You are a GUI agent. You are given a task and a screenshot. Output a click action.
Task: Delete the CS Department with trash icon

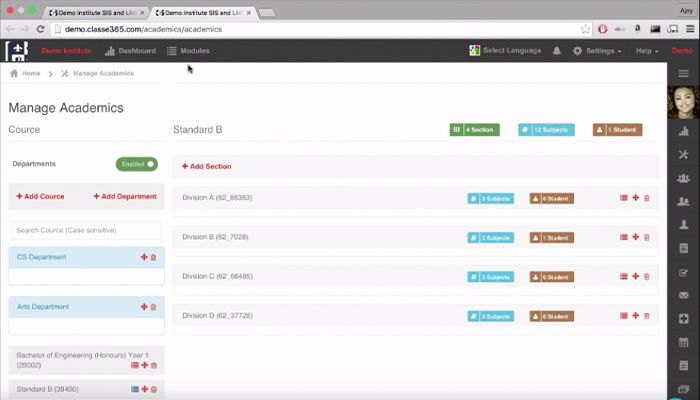point(154,257)
